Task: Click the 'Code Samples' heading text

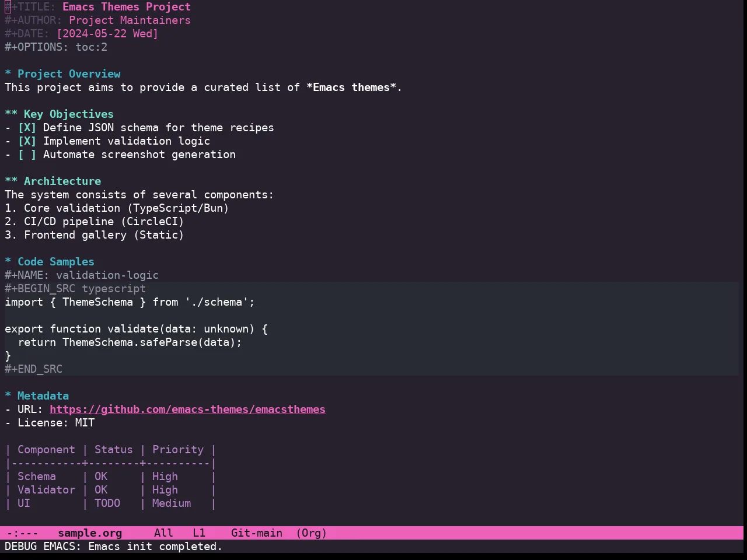Action: click(56, 262)
